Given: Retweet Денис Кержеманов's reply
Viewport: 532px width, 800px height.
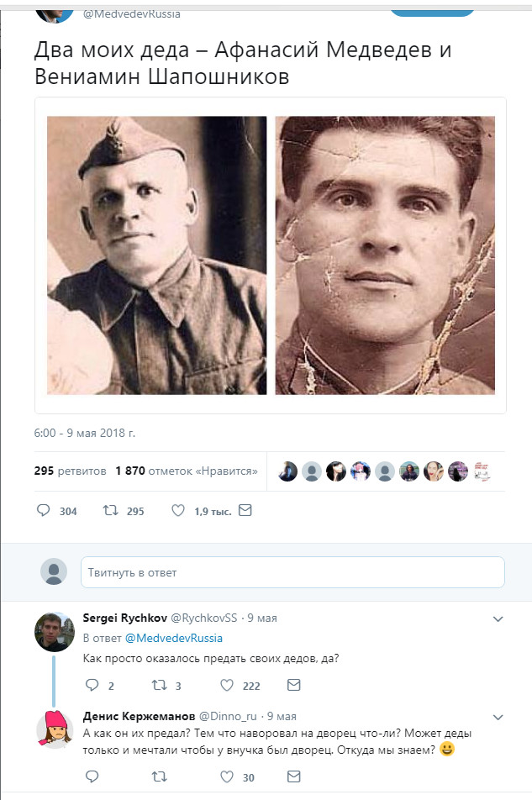Looking at the screenshot, I should [x=158, y=777].
